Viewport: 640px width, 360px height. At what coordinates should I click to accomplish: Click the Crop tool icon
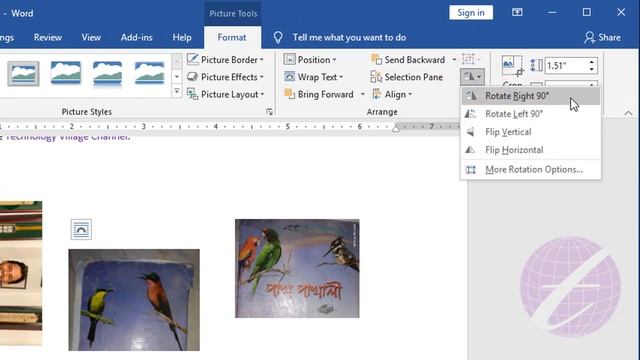pyautogui.click(x=511, y=66)
